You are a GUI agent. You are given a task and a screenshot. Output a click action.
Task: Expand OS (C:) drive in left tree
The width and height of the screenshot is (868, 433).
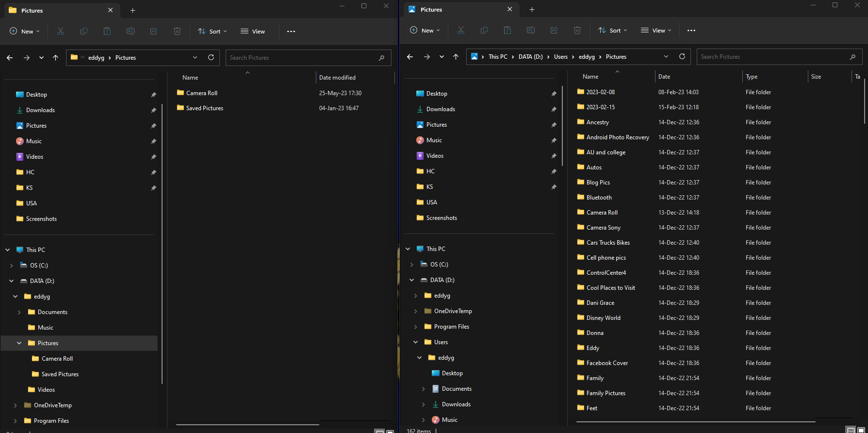click(x=12, y=266)
